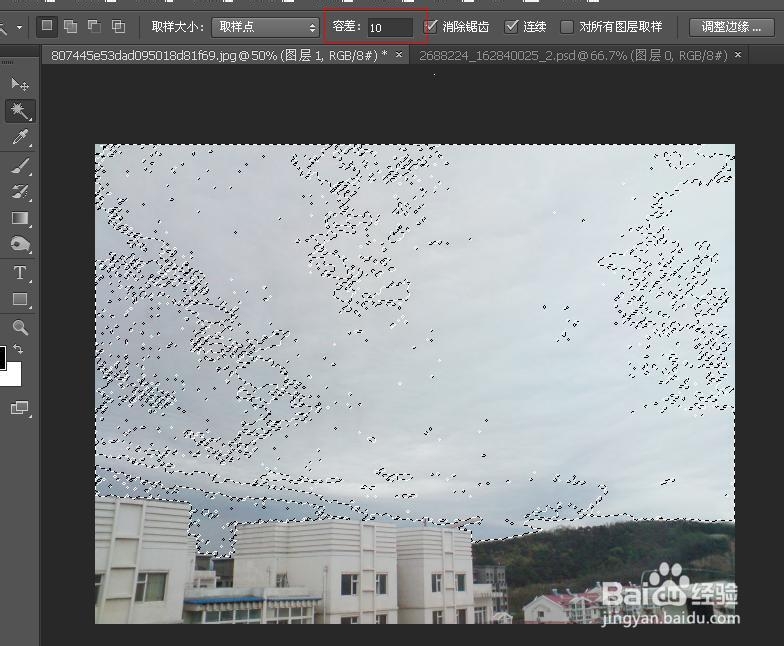
Task: Choose Intersect with Selection mode
Action: point(118,26)
